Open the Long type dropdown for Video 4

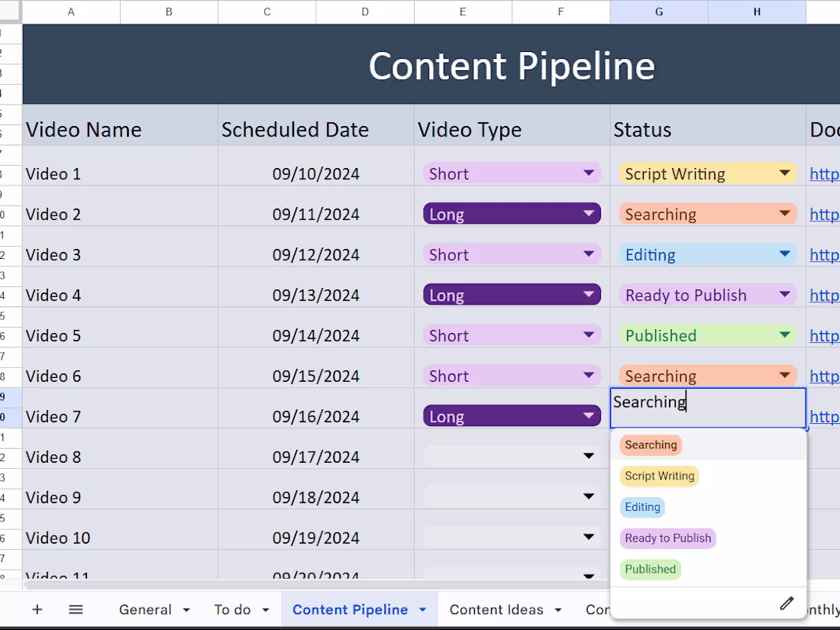pos(588,294)
